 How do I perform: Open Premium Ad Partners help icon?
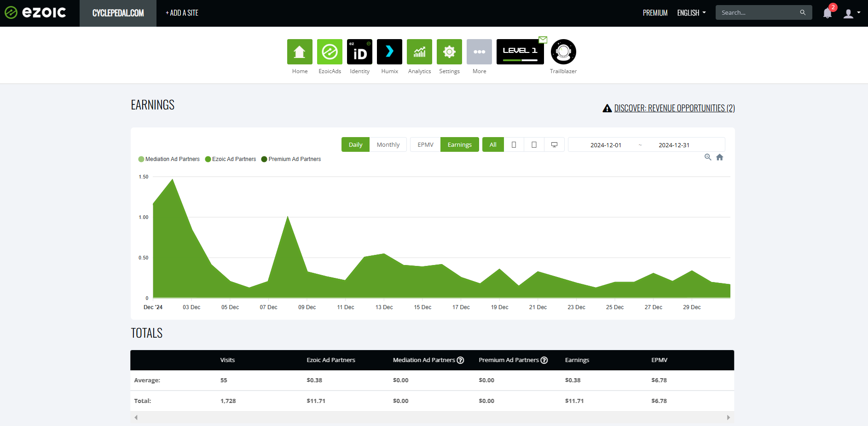click(x=544, y=360)
